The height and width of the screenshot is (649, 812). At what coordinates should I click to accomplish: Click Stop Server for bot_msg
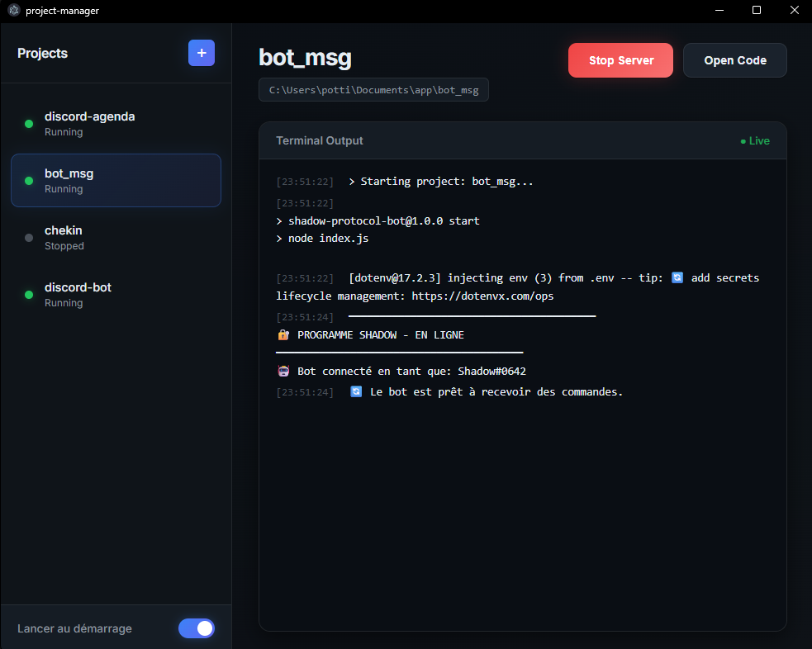tap(620, 59)
